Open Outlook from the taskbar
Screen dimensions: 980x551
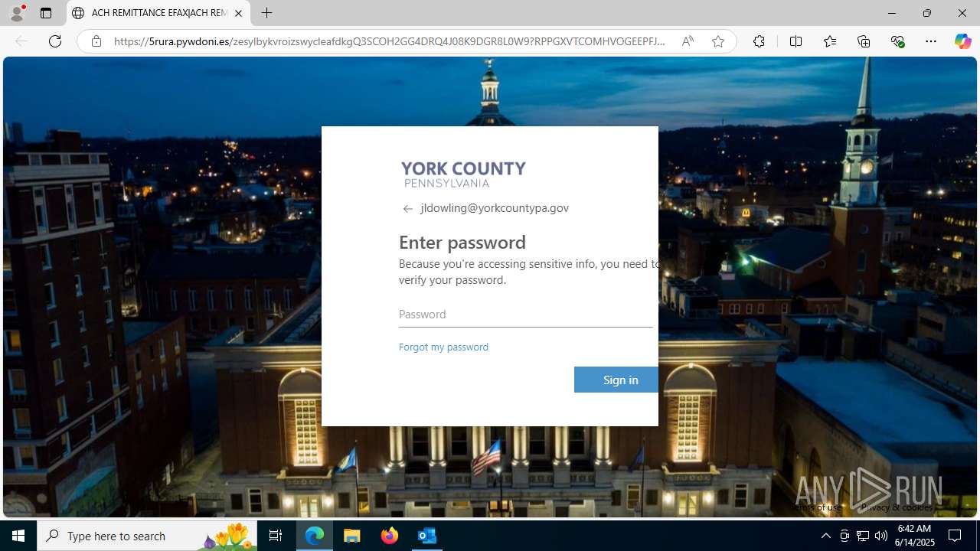(x=426, y=536)
